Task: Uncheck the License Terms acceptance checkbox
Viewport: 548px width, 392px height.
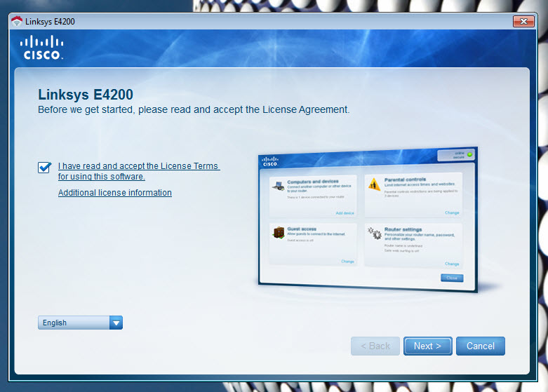Action: pyautogui.click(x=44, y=168)
